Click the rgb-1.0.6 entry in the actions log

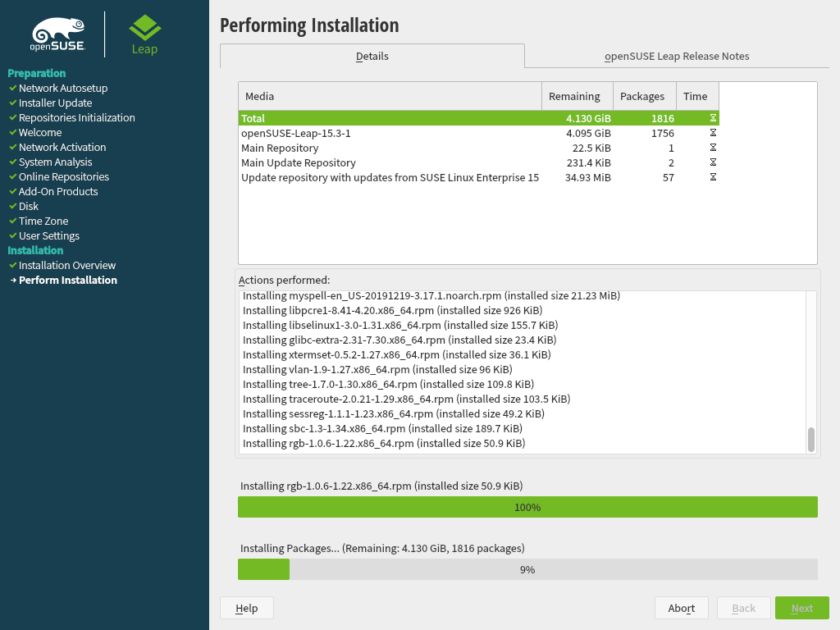384,443
